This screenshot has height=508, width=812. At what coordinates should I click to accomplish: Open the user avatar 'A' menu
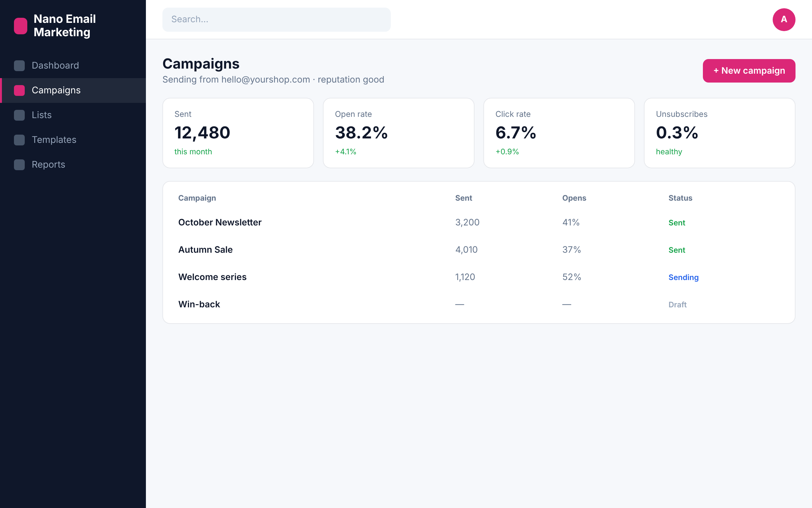pyautogui.click(x=784, y=19)
